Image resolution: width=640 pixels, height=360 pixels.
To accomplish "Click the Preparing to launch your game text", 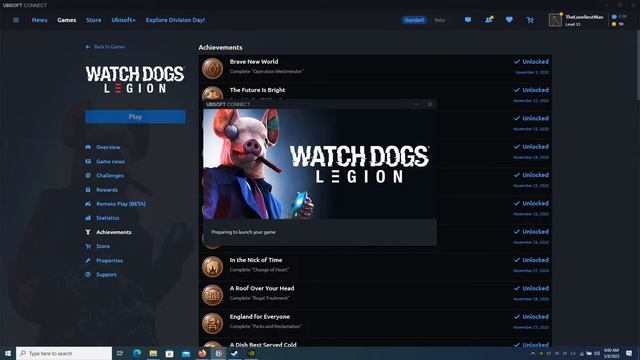I will pyautogui.click(x=243, y=232).
